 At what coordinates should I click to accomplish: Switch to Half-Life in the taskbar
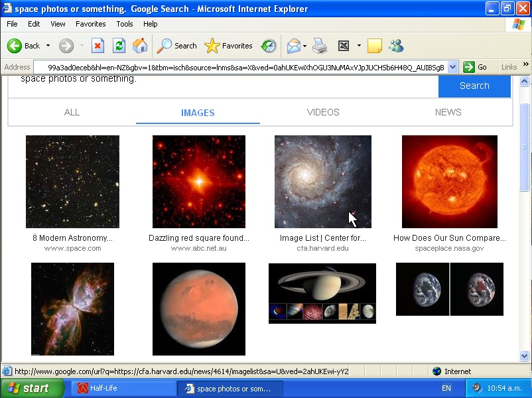pyautogui.click(x=123, y=388)
